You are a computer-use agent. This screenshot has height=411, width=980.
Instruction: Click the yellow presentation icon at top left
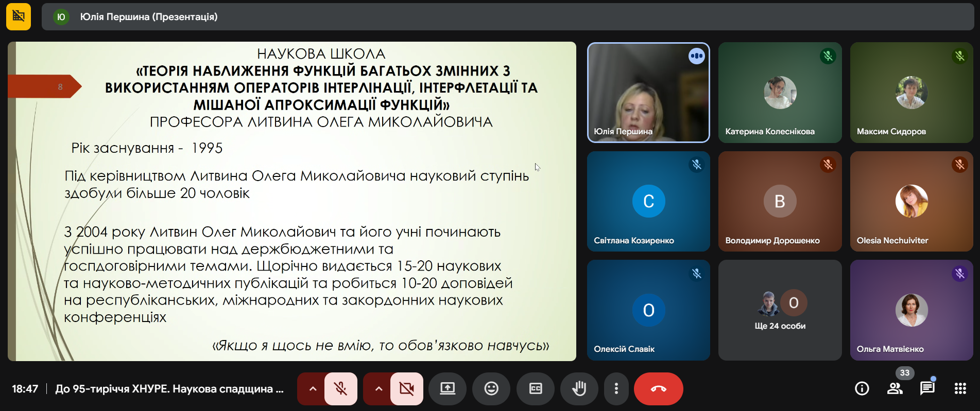point(19,16)
